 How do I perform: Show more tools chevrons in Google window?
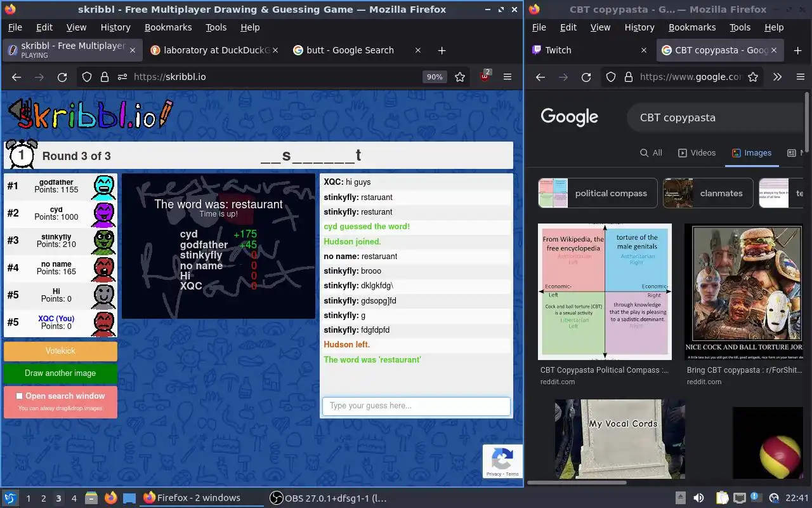(777, 77)
